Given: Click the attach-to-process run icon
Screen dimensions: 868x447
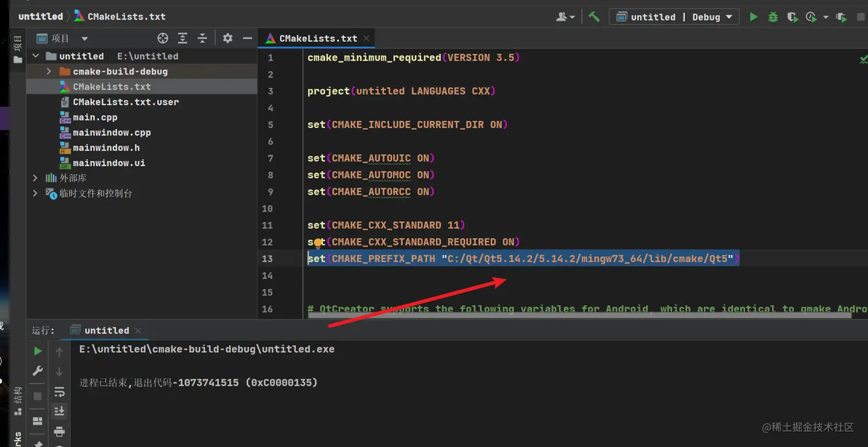Looking at the screenshot, I should click(x=841, y=17).
